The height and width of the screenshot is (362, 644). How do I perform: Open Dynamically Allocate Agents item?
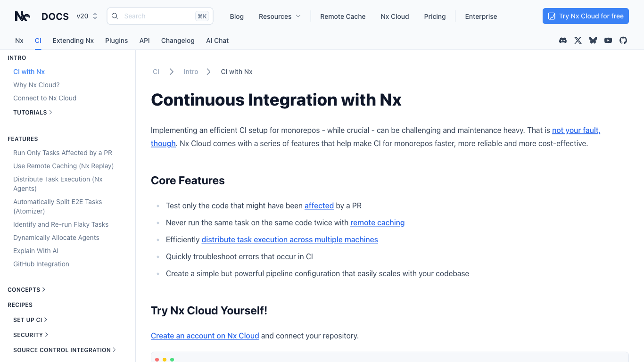coord(56,238)
